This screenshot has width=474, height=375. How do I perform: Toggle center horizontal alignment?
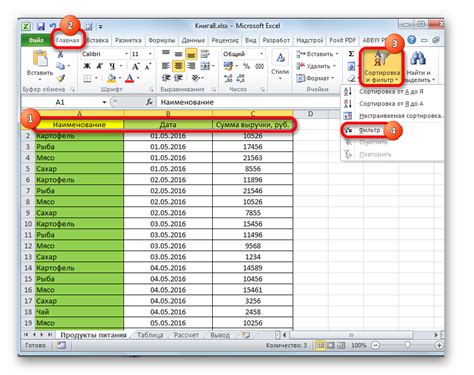(178, 66)
